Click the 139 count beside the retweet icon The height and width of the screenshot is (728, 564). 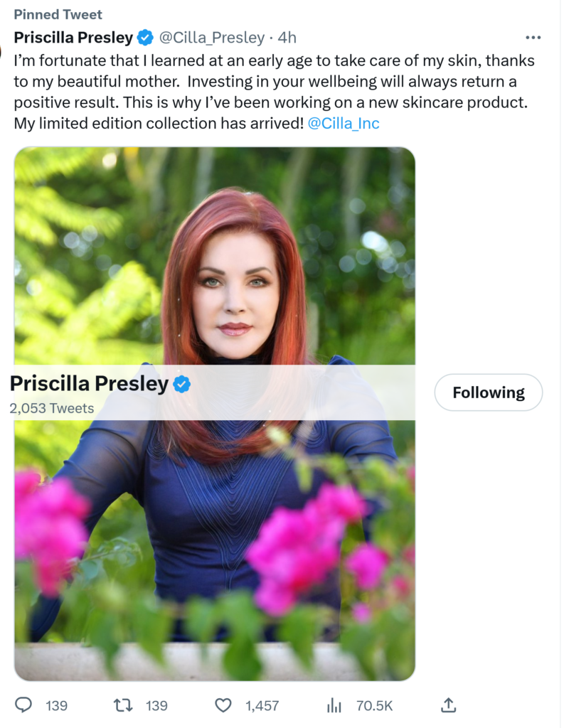(156, 706)
